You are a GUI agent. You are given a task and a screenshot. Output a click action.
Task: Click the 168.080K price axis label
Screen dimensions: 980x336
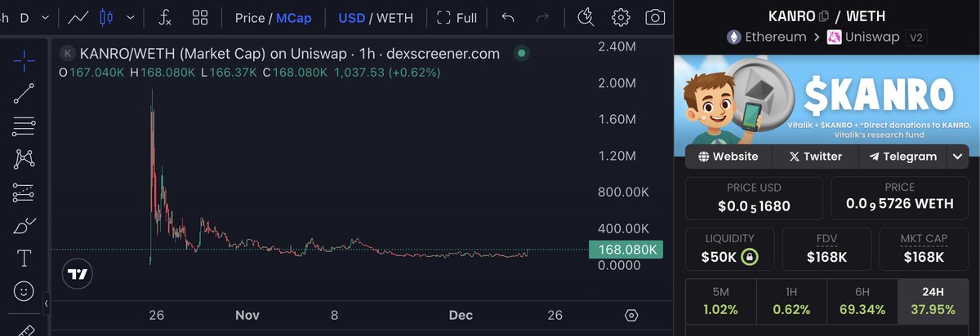[626, 250]
